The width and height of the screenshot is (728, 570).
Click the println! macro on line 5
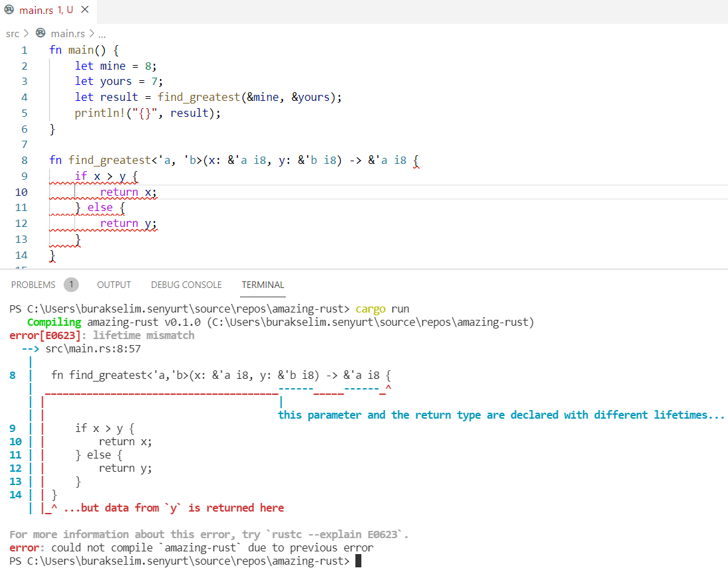coord(96,113)
